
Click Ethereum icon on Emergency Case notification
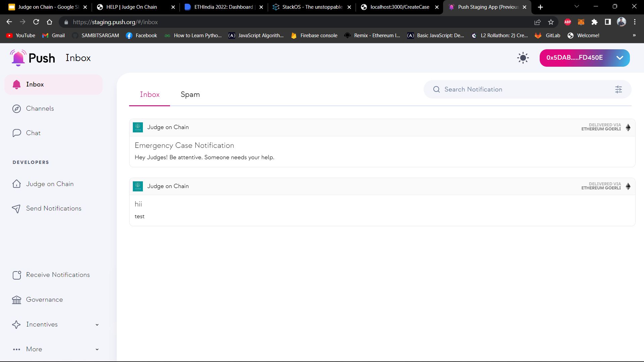628,127
